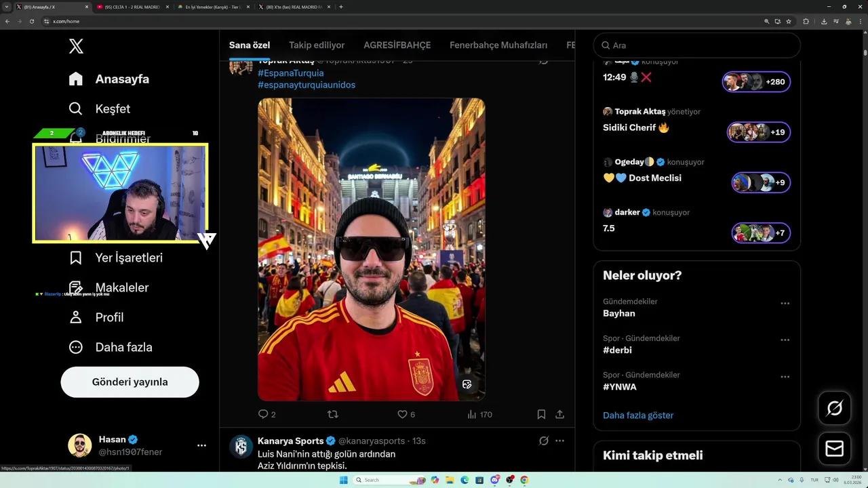Open account options next to Hasan
Screen dimensions: 868x488
click(201, 445)
